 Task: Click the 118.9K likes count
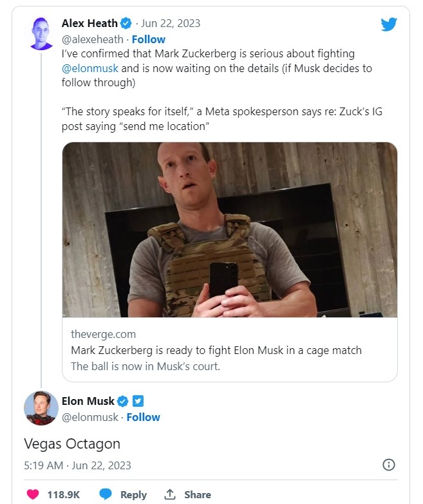(63, 494)
